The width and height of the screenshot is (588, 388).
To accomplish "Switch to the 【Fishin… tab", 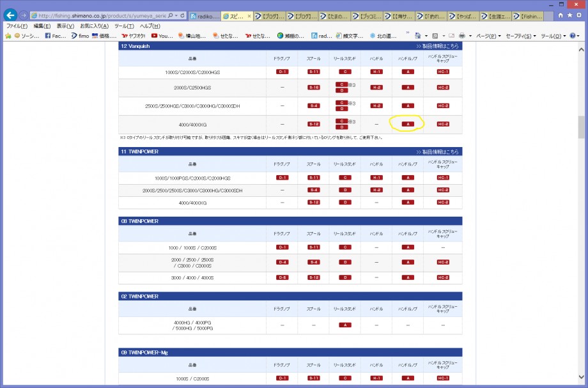I will coord(528,16).
